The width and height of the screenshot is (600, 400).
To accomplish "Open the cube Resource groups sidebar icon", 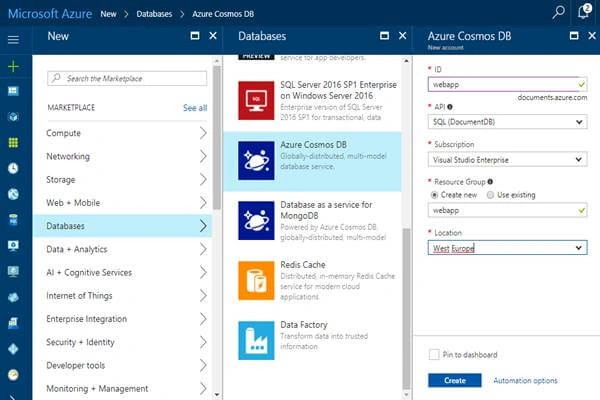I will (x=13, y=117).
